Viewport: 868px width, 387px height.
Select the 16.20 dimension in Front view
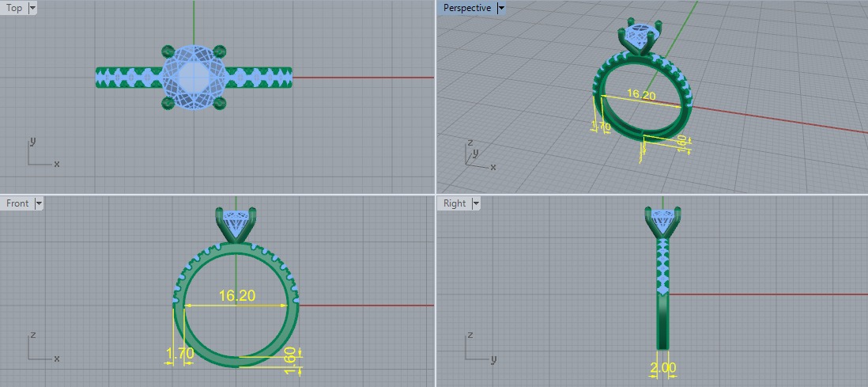237,295
